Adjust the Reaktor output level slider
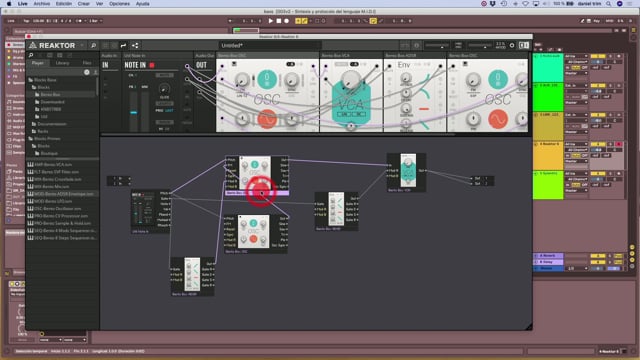 (x=480, y=45)
